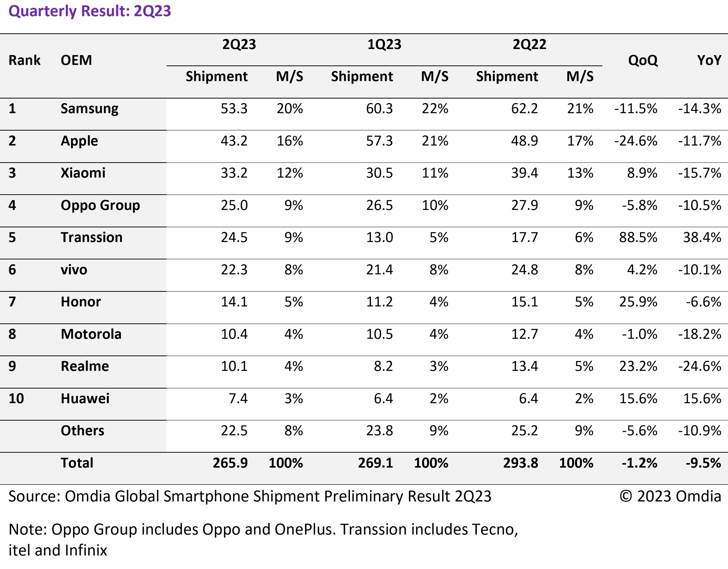Click the '© 2023 Omdia' copyright text
The height and width of the screenshot is (569, 728).
670,496
